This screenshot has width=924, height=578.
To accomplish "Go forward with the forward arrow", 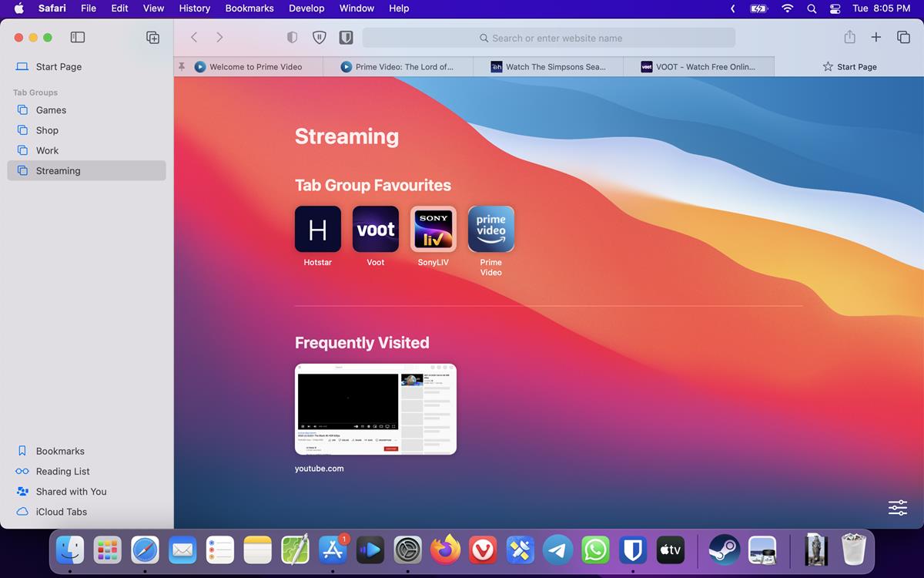I will (x=219, y=37).
